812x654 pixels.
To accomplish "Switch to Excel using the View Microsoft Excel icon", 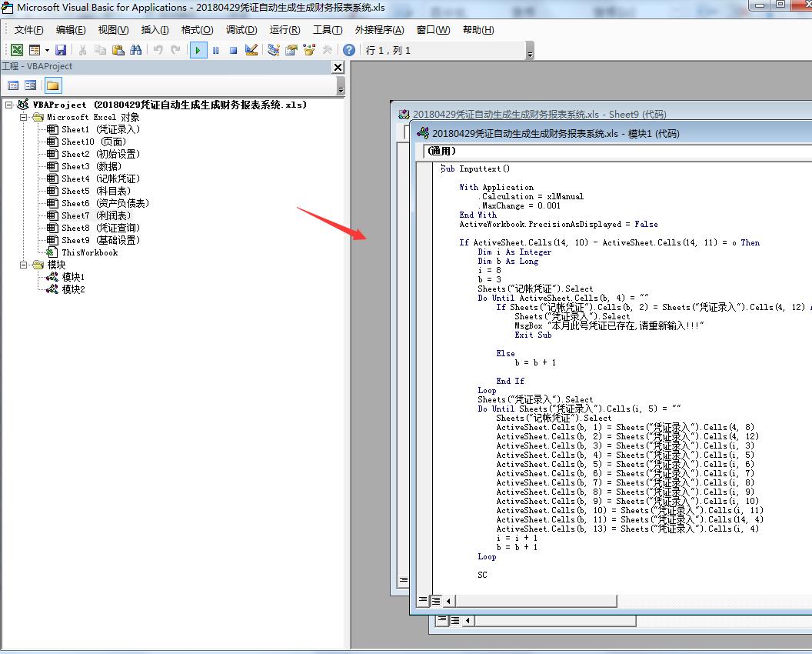I will coord(16,49).
